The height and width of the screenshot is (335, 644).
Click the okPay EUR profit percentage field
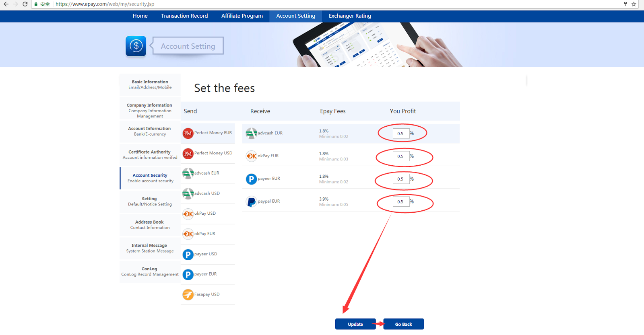401,156
